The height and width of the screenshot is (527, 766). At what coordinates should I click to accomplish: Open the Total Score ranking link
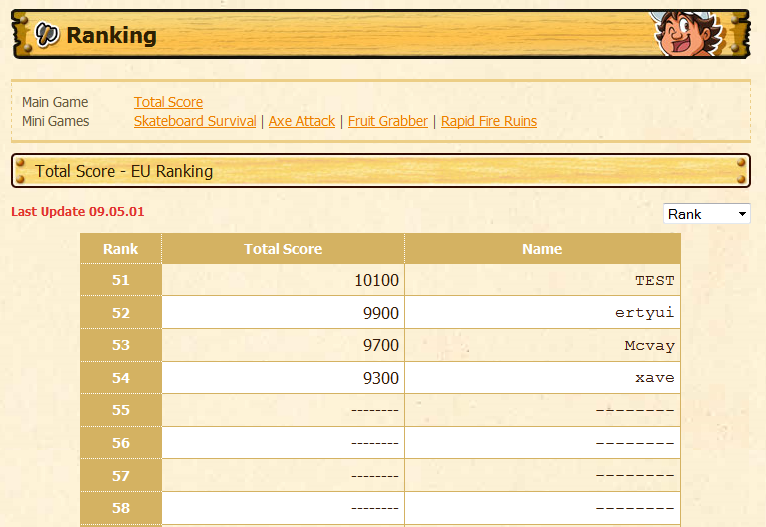(168, 102)
